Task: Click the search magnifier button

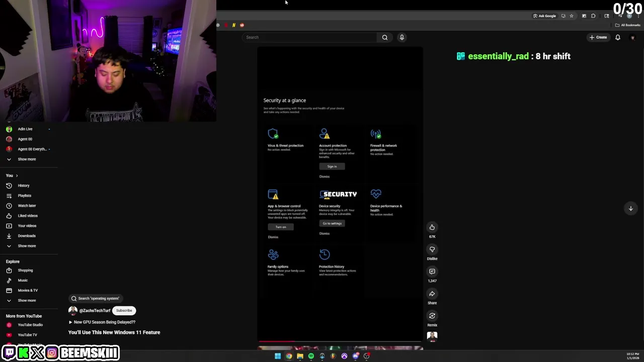Action: 385,37
